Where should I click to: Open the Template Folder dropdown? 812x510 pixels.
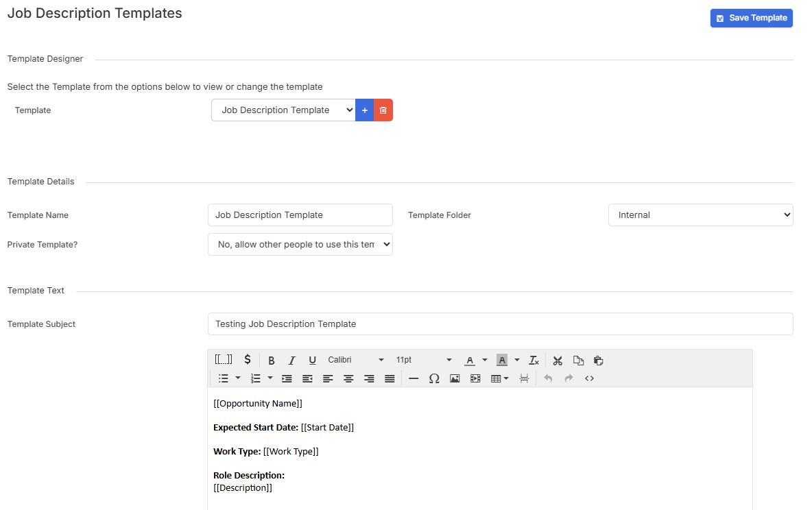[701, 215]
